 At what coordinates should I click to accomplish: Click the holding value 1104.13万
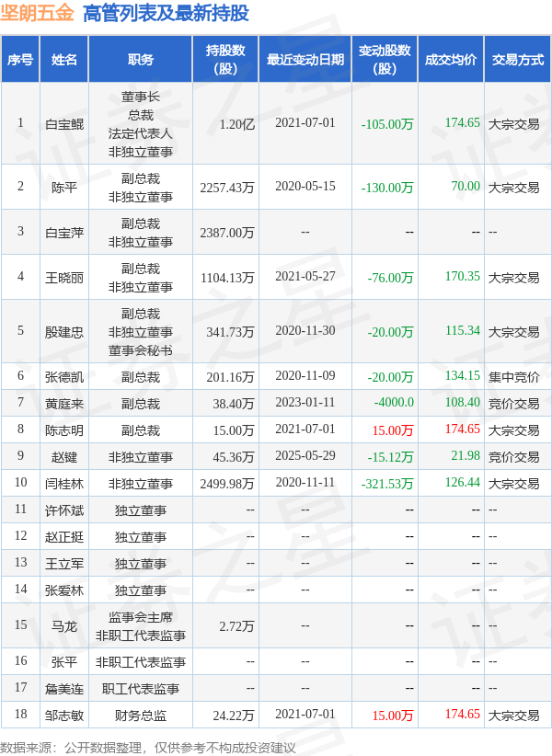tap(227, 278)
